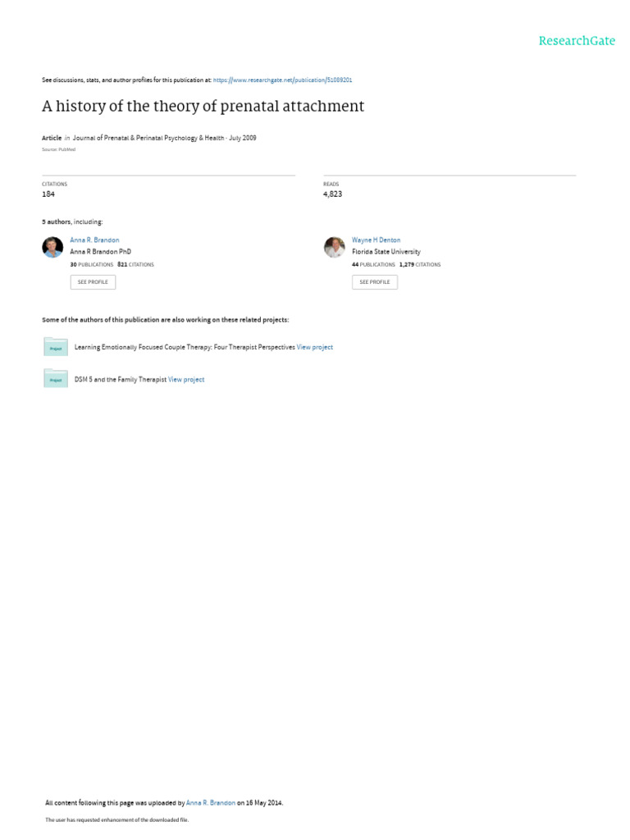Click Anna Brandon's 30 publications stat
The width and height of the screenshot is (630, 840).
tap(92, 265)
